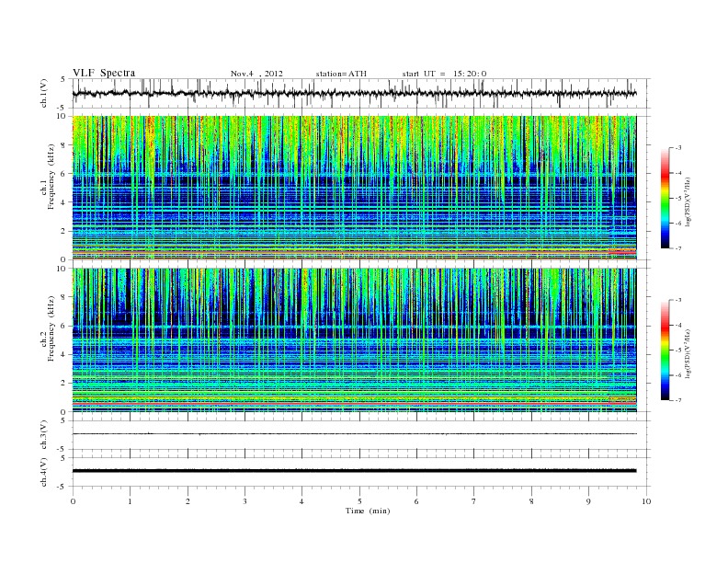Click the time axis tick label "5"
The height and width of the screenshot is (563, 728).
click(x=359, y=501)
